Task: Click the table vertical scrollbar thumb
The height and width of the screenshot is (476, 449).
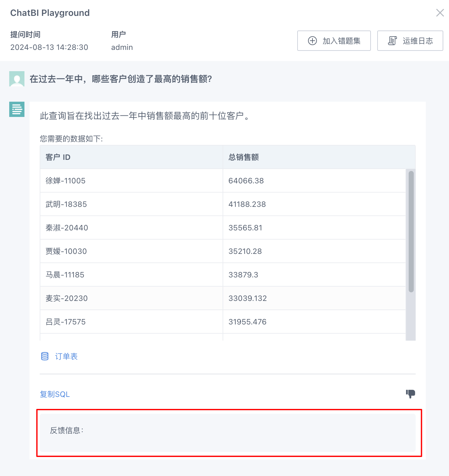Action: coord(411,231)
